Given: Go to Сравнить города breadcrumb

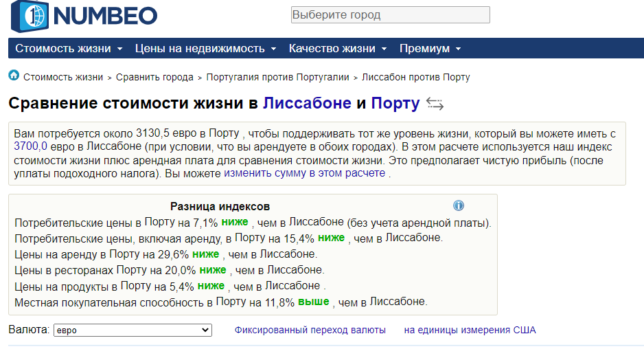Looking at the screenshot, I should 154,78.
